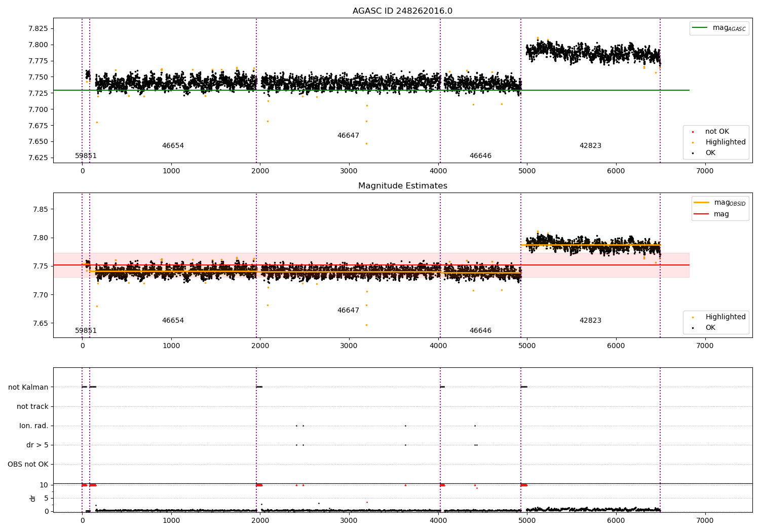Click the 7.625 y-axis tick in top plot
The image size is (760, 532).
point(39,158)
